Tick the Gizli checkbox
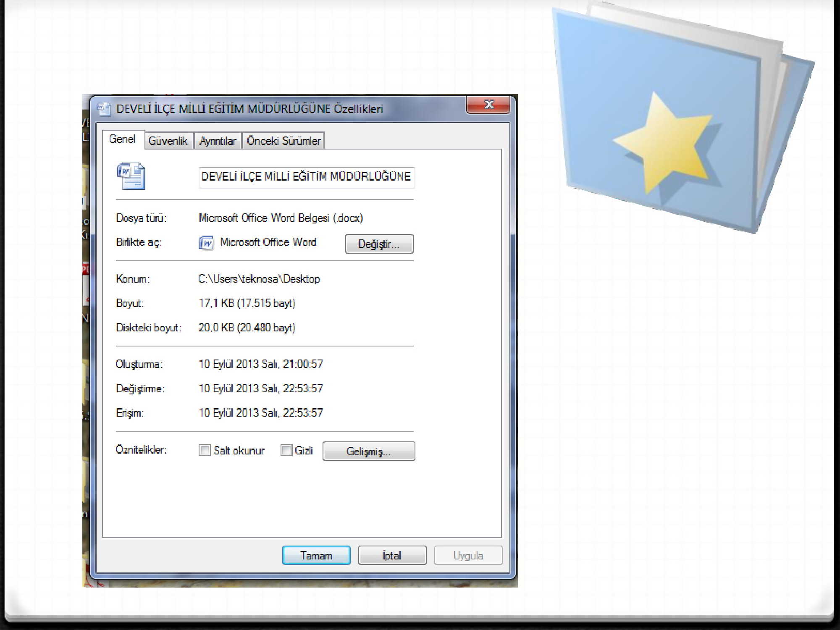This screenshot has height=630, width=840. [286, 450]
